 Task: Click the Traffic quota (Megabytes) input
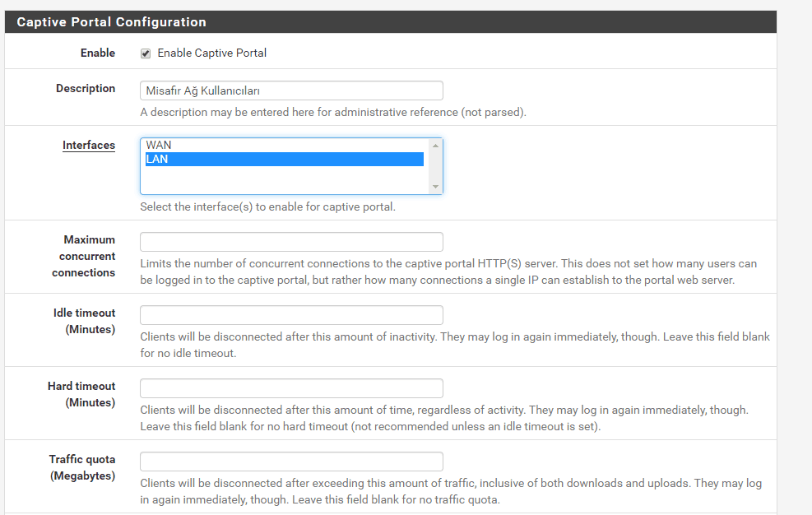click(x=291, y=462)
